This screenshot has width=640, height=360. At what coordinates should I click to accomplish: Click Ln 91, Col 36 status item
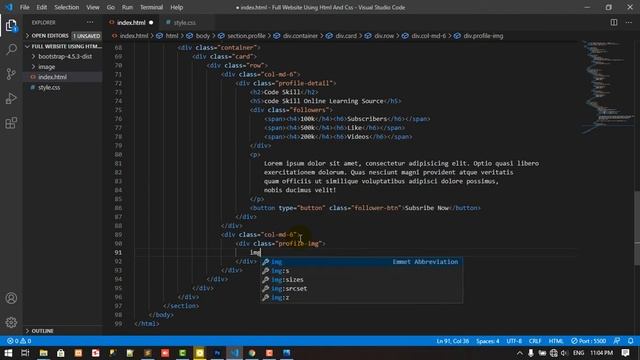pyautogui.click(x=453, y=341)
